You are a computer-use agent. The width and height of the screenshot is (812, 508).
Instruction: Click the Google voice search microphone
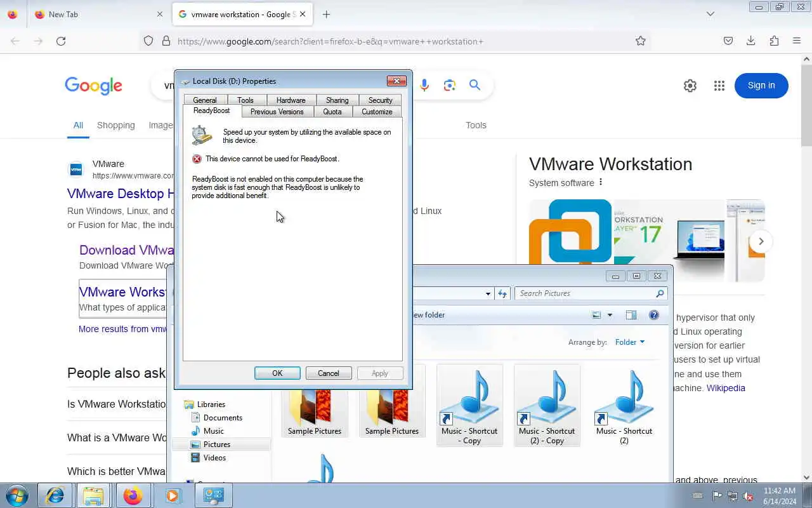point(424,85)
